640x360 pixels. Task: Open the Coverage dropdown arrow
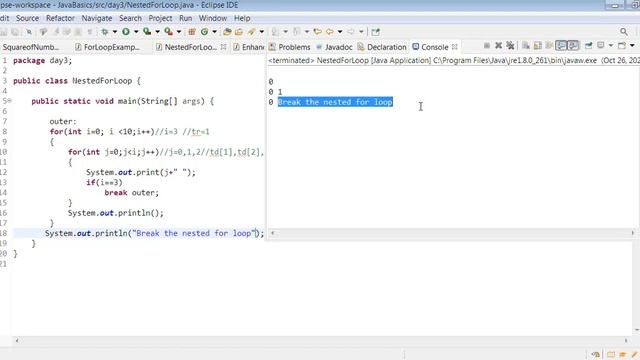click(158, 32)
